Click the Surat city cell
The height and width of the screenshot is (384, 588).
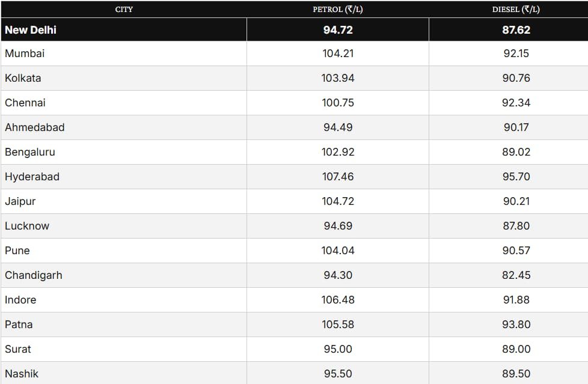(18, 349)
